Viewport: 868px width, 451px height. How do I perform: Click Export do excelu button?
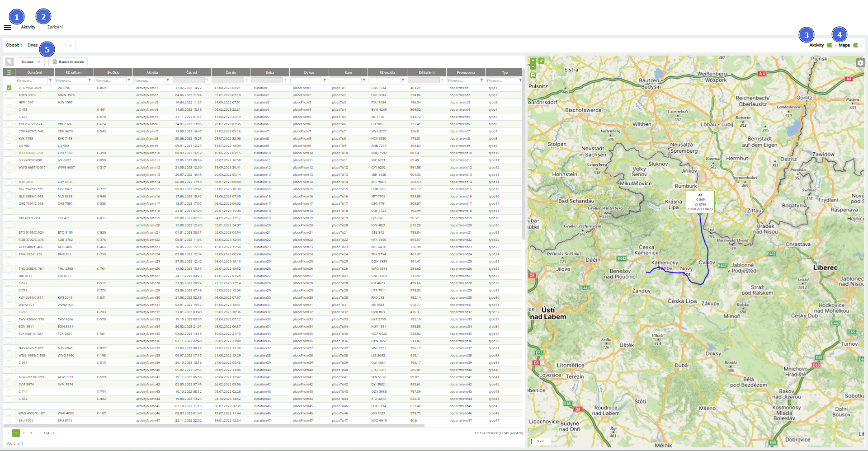point(68,62)
